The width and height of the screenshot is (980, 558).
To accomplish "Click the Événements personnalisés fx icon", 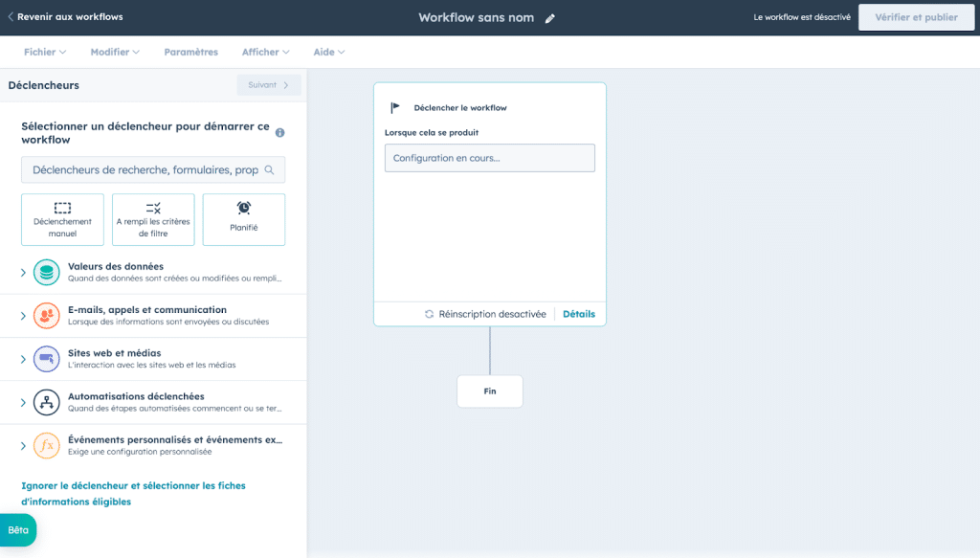I will [46, 446].
